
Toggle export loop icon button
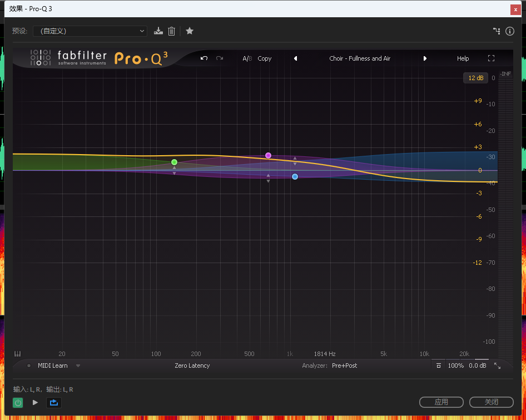[54, 403]
